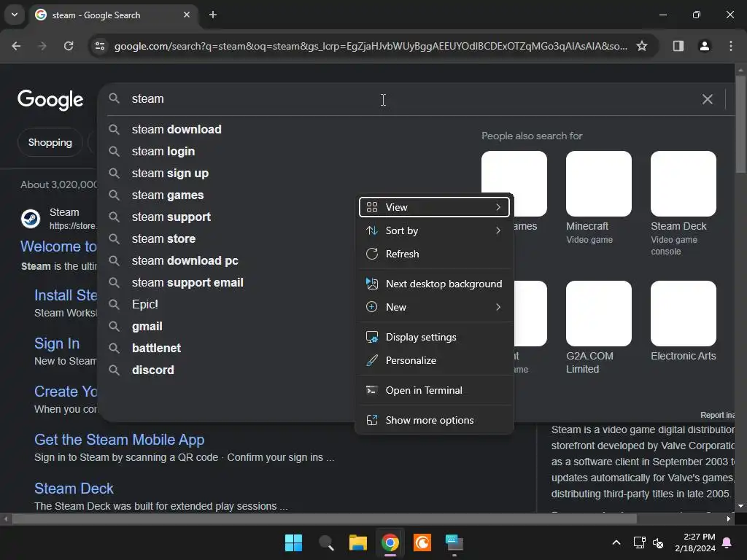The height and width of the screenshot is (560, 747).
Task: Open the clock showing 2:27 PM
Action: pos(695,542)
